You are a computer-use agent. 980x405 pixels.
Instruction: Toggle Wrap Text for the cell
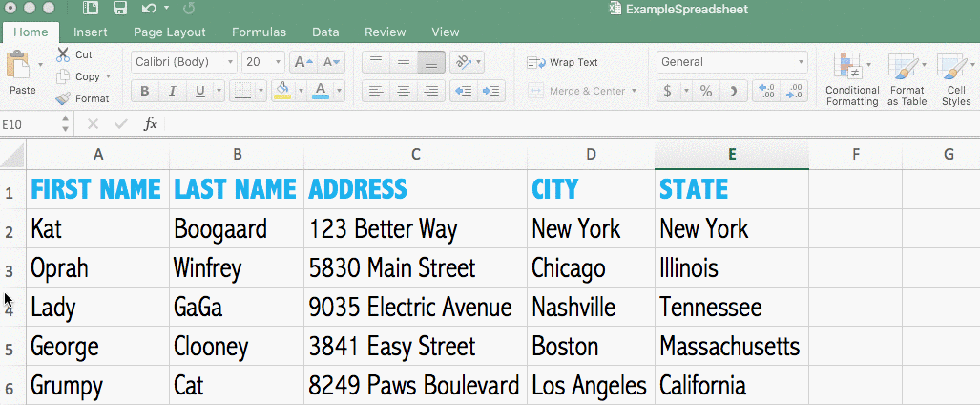pos(563,62)
